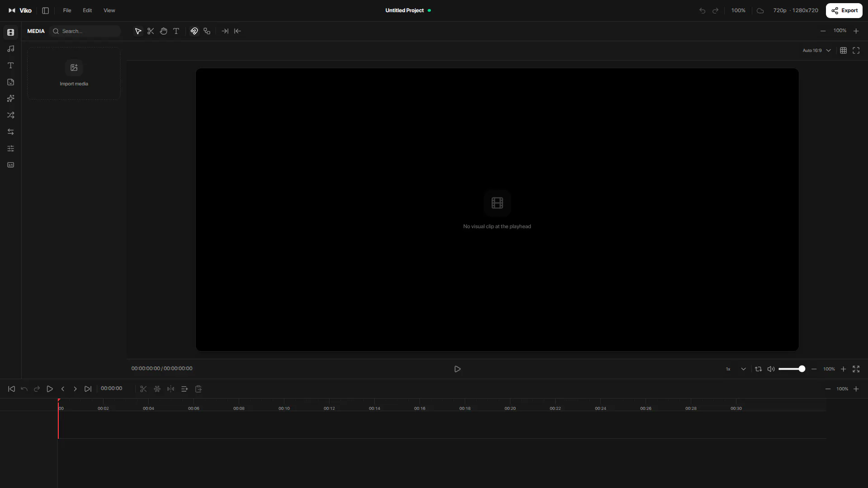Toggle loop playback
The width and height of the screenshot is (868, 488).
click(758, 369)
